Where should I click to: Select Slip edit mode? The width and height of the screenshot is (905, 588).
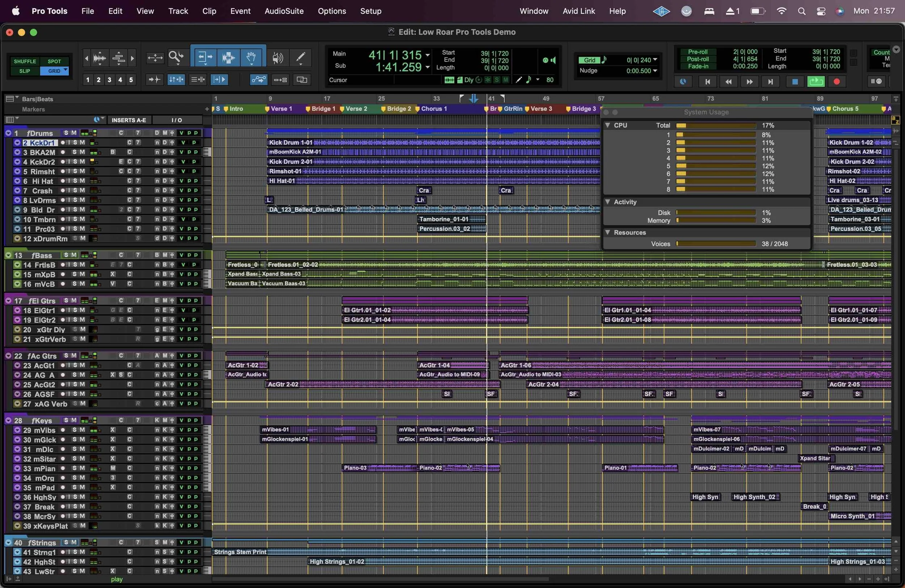pos(25,71)
